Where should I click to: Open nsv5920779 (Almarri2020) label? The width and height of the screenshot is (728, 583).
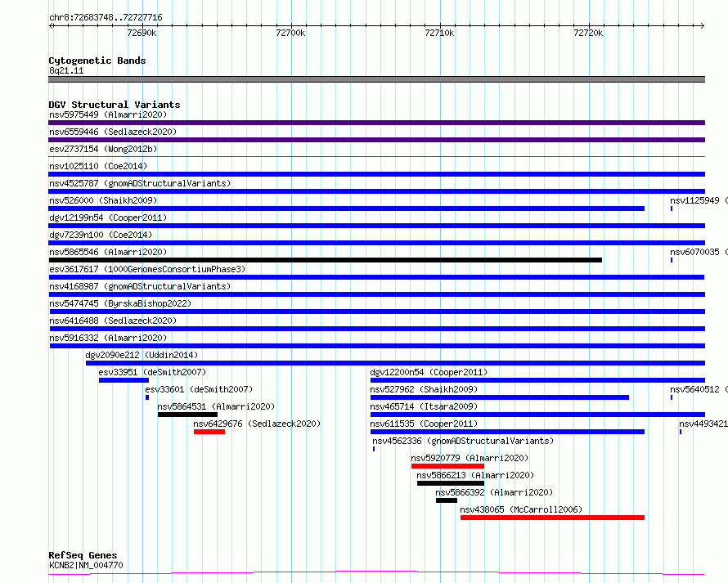(x=470, y=458)
